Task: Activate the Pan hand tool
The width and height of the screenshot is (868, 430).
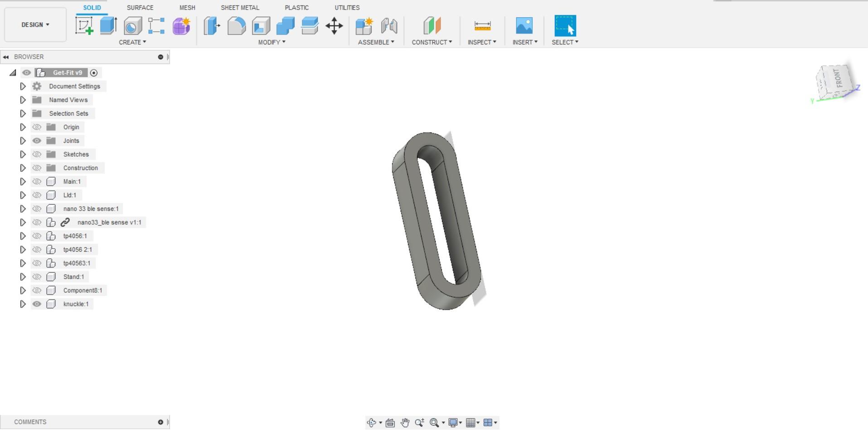Action: point(405,423)
